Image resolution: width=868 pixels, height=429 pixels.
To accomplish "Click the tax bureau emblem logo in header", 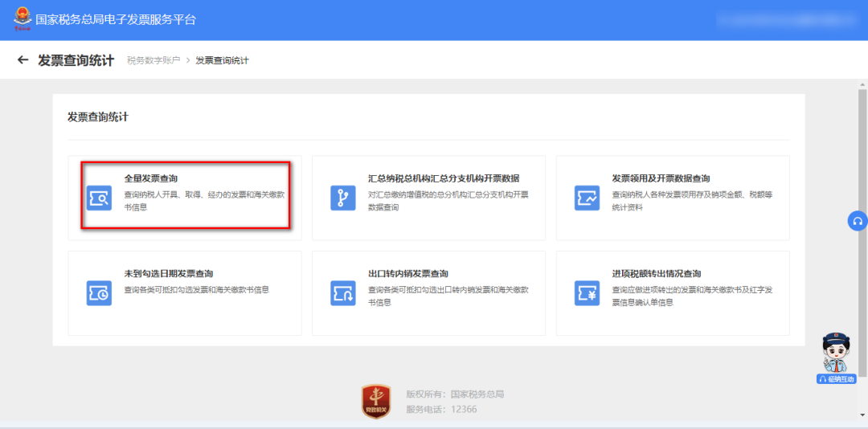I will [22, 18].
